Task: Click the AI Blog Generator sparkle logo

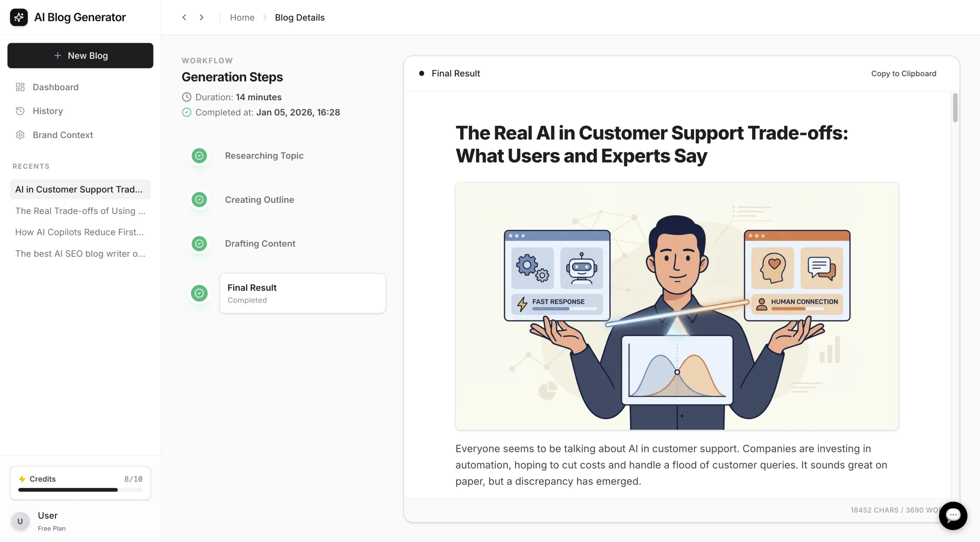Action: pos(19,17)
